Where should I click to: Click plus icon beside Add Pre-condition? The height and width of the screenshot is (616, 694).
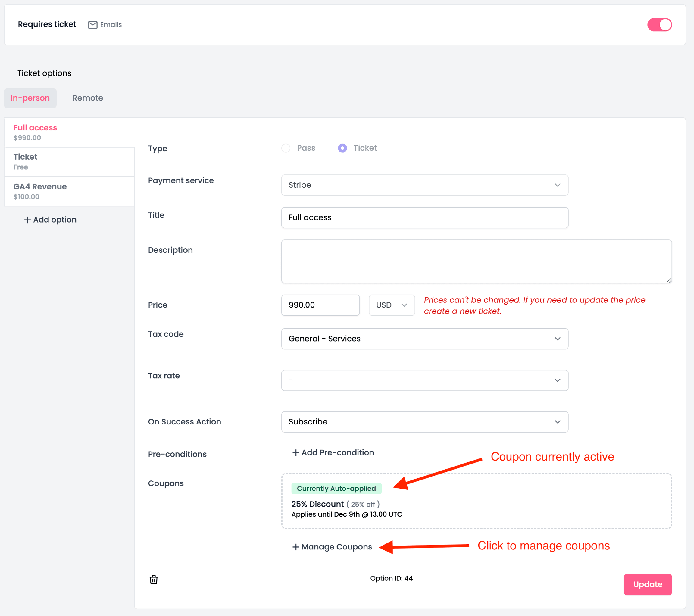coord(296,453)
